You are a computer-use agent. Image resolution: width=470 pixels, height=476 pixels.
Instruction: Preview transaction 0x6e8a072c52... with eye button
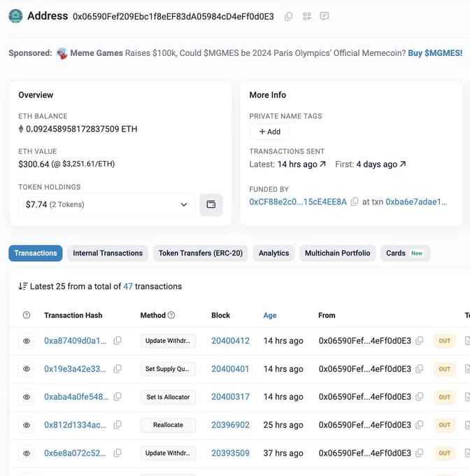point(27,453)
